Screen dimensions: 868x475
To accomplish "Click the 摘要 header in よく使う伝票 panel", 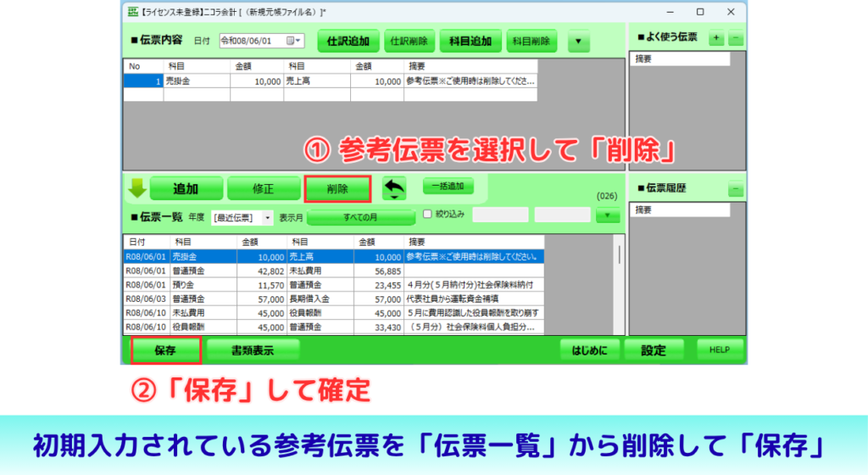I will (681, 59).
